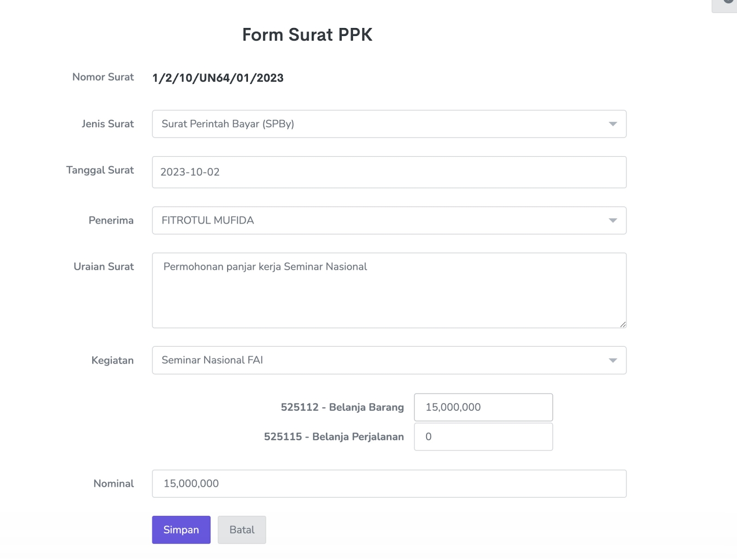Click the Nomor Surat number text
Viewport: 737px width, 560px height.
[x=218, y=78]
